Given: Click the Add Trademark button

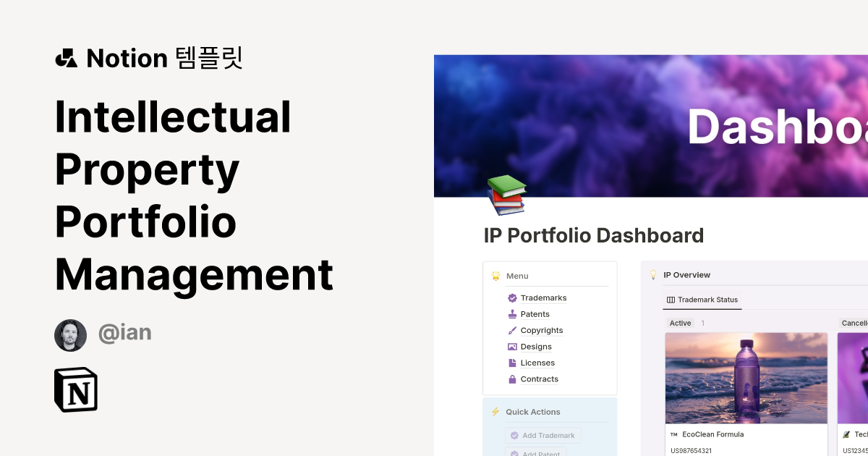Looking at the screenshot, I should tap(543, 435).
